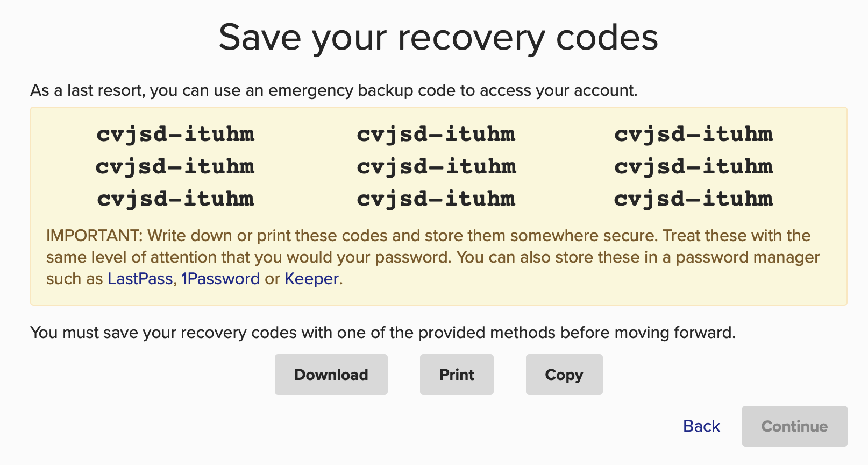Click the second-row, first-column recovery code

pos(175,166)
